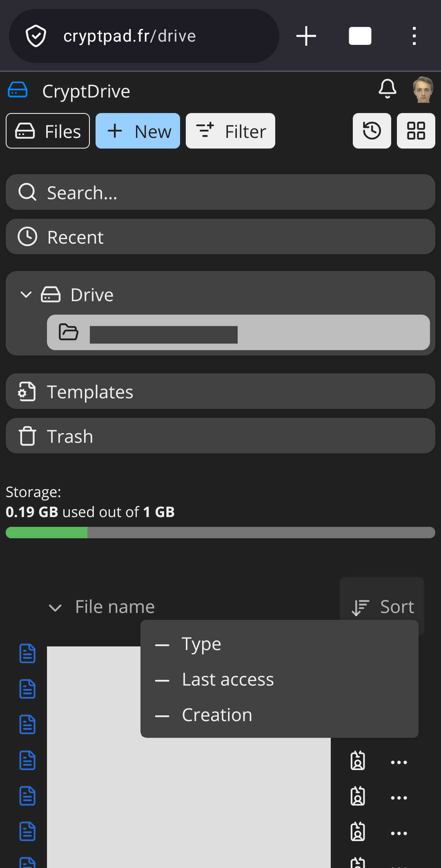
Task: Click the CryptDrive logo icon
Action: coord(18,90)
